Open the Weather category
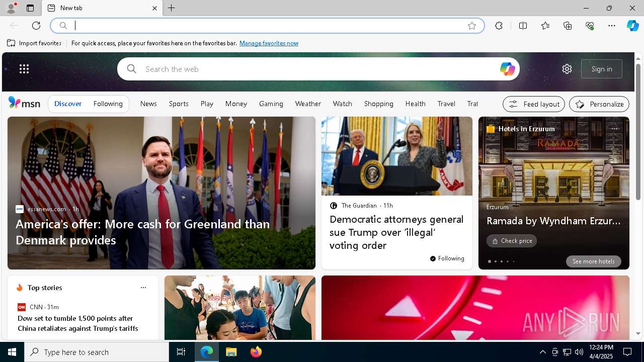The width and height of the screenshot is (644, 362). [x=308, y=104]
